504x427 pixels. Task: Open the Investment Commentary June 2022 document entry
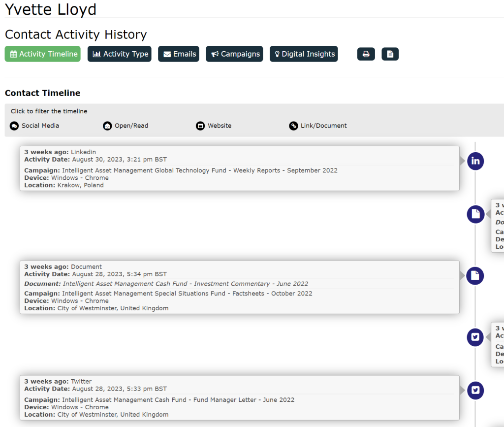pyautogui.click(x=166, y=284)
